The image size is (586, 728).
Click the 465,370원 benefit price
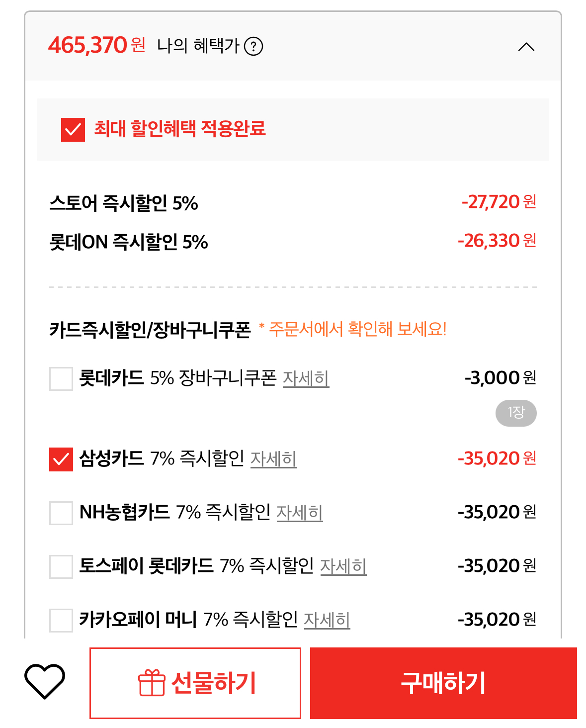pos(96,46)
